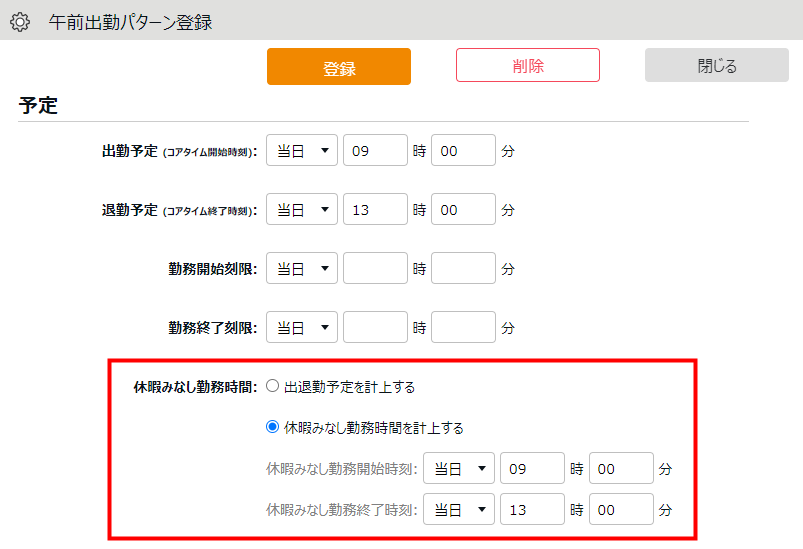Click the gear icon in the title bar

[x=20, y=21]
